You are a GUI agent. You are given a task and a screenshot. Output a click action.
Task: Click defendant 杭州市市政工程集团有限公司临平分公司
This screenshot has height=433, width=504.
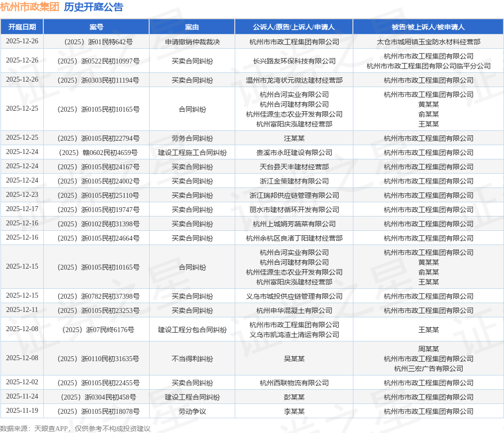click(x=429, y=66)
